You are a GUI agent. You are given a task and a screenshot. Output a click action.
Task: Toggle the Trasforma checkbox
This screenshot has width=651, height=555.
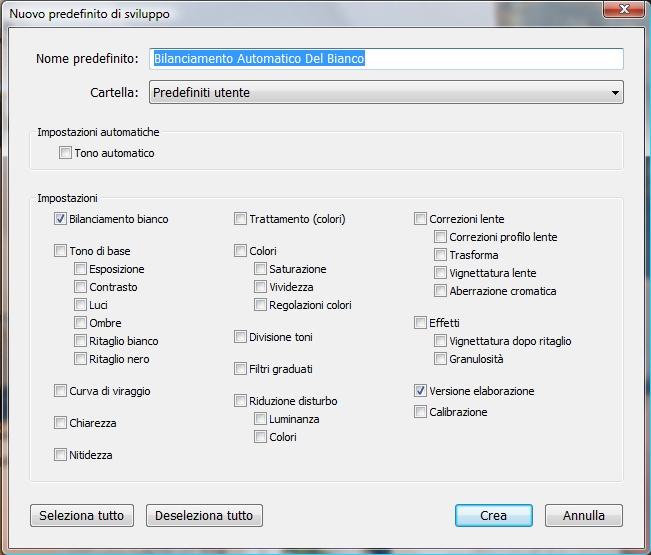[x=440, y=254]
